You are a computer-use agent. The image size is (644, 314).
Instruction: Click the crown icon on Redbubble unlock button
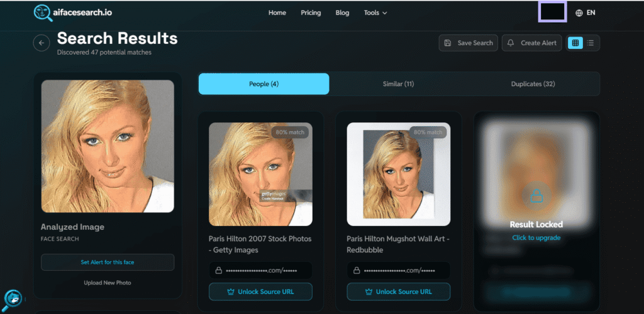point(369,292)
